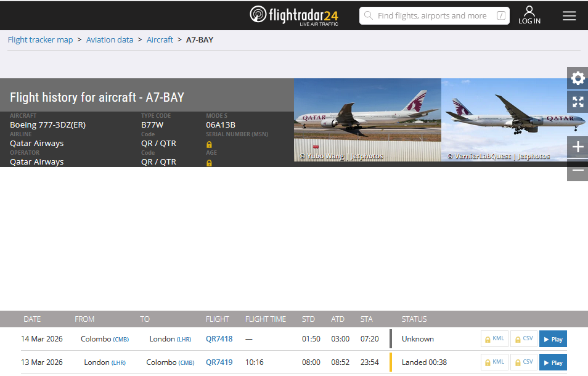
Task: View Yubo Wang aircraft photo
Action: pyautogui.click(x=367, y=120)
